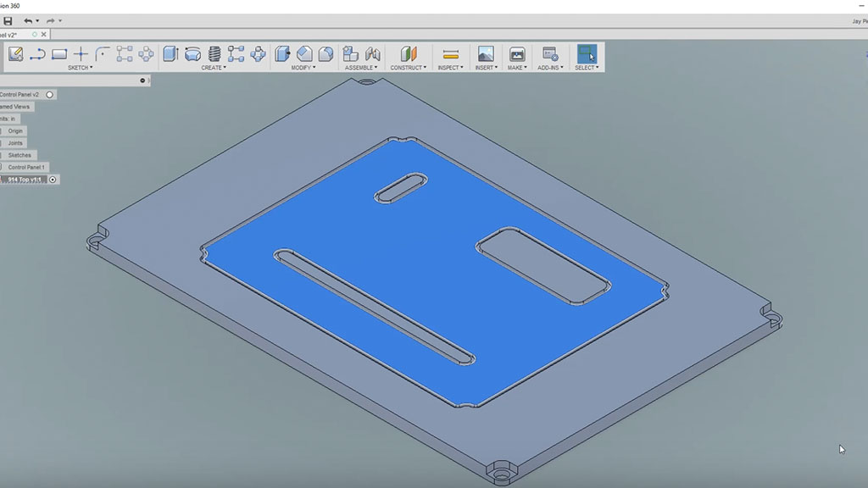Expand the undo history dropdown arrow
Image resolution: width=868 pixels, height=488 pixels.
(37, 20)
